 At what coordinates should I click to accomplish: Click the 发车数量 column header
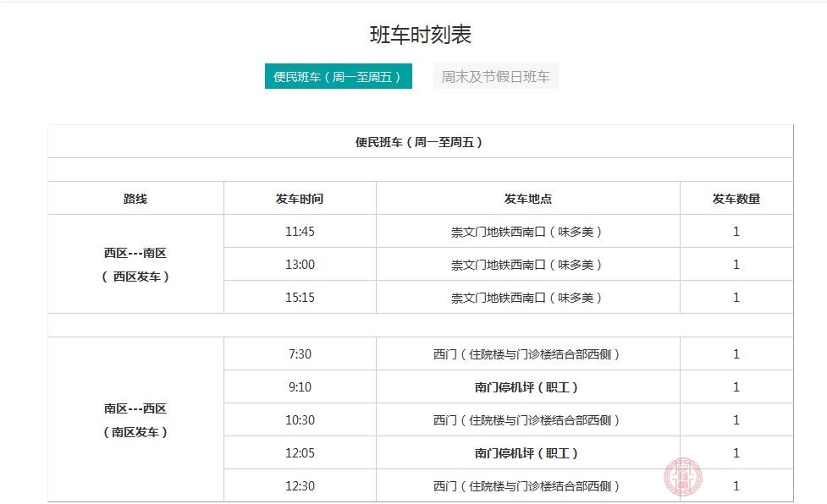tap(736, 198)
